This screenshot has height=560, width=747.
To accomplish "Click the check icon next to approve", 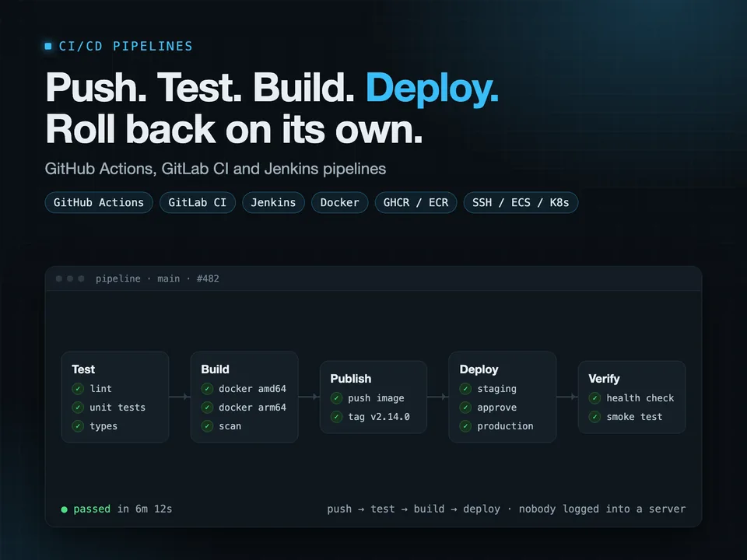I will click(x=465, y=407).
